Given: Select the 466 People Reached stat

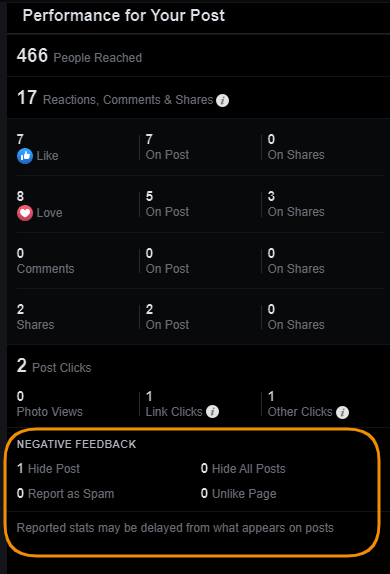Looking at the screenshot, I should coord(79,56).
